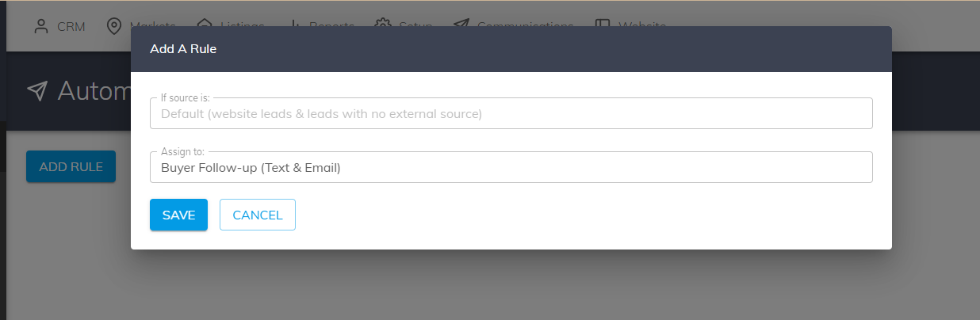Image resolution: width=980 pixels, height=320 pixels.
Task: Open the CRM menu label
Action: click(x=71, y=26)
